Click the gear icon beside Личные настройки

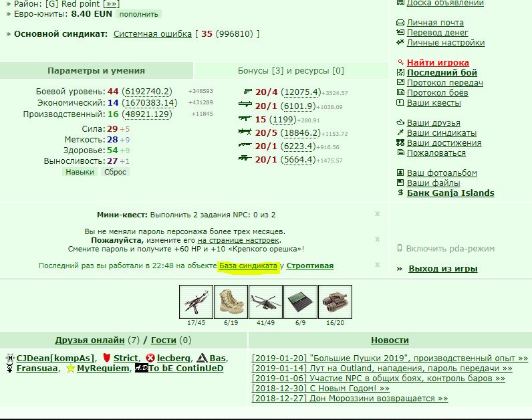coord(400,42)
